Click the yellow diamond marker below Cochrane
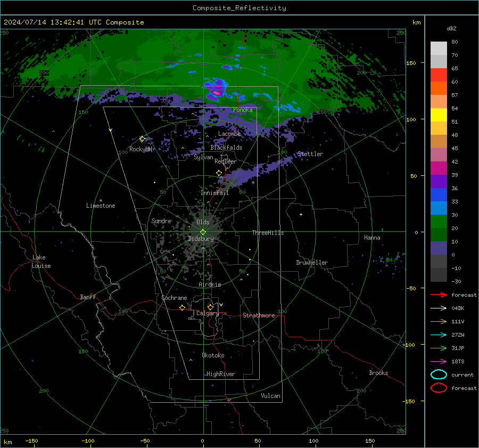Viewport: 479px width, 448px height. pos(182,307)
